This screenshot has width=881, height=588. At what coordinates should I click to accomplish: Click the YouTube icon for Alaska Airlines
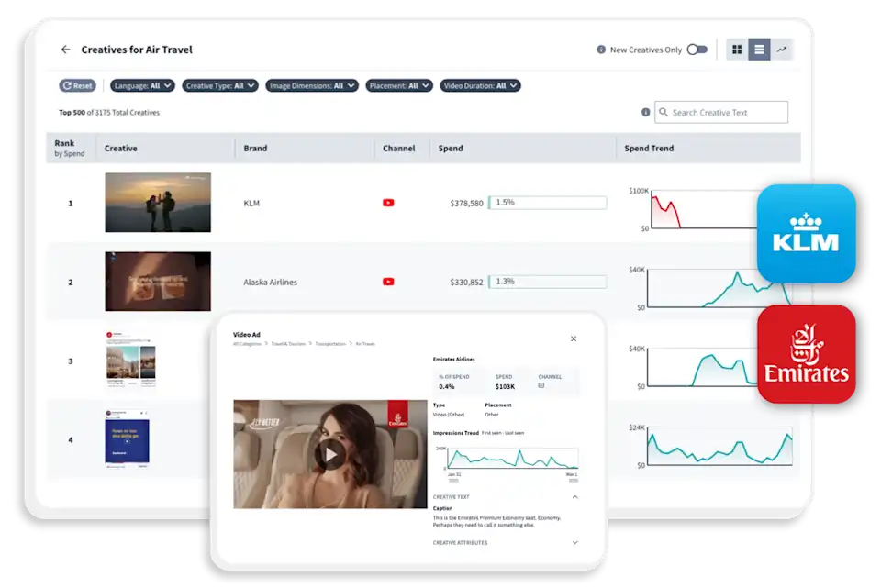tap(388, 282)
